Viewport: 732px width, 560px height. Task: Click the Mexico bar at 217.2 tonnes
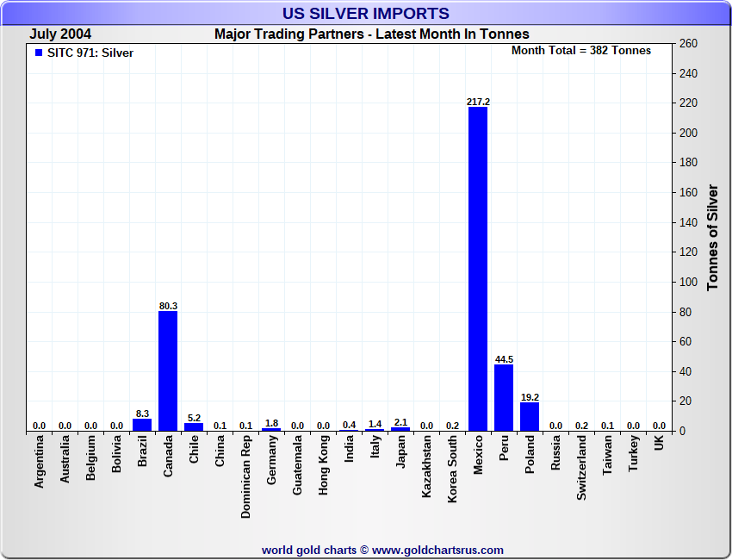[478, 269]
